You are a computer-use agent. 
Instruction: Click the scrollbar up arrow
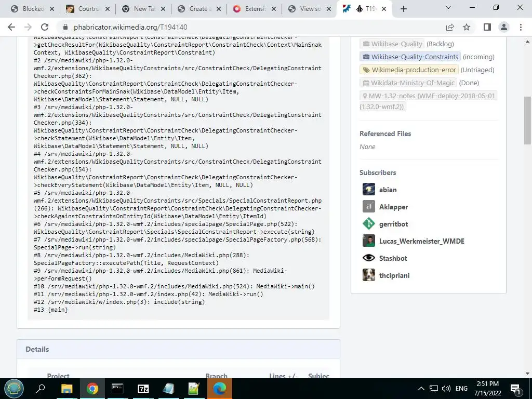(528, 42)
